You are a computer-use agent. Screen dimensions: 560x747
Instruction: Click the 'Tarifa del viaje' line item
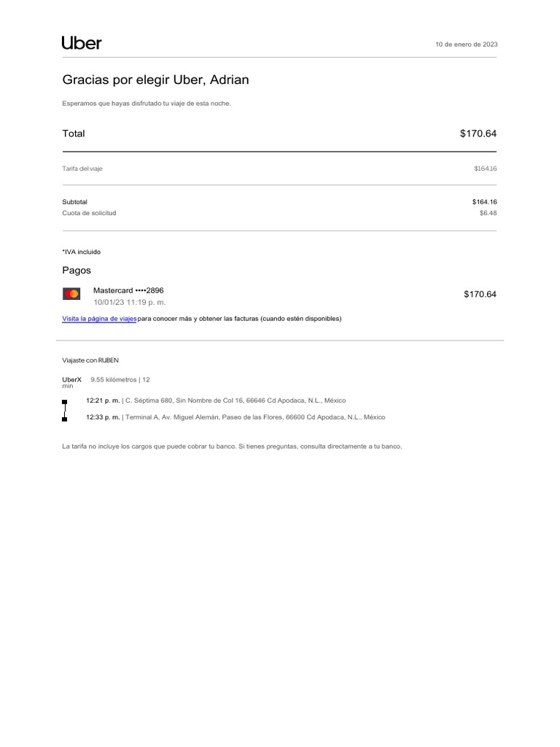pyautogui.click(x=82, y=169)
